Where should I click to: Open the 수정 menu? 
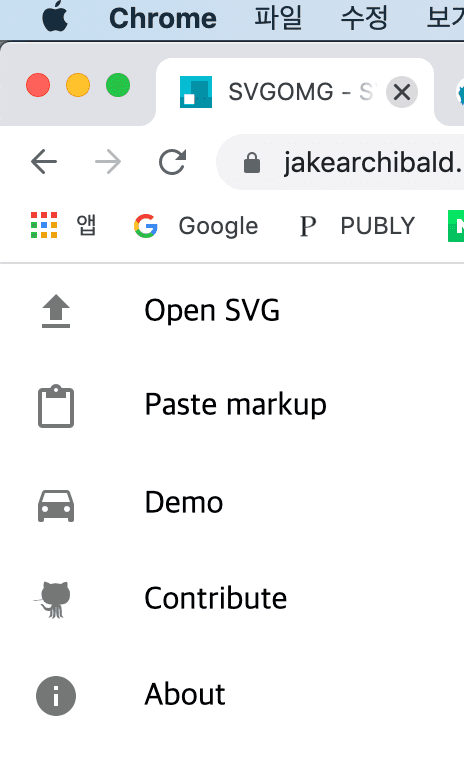click(364, 18)
